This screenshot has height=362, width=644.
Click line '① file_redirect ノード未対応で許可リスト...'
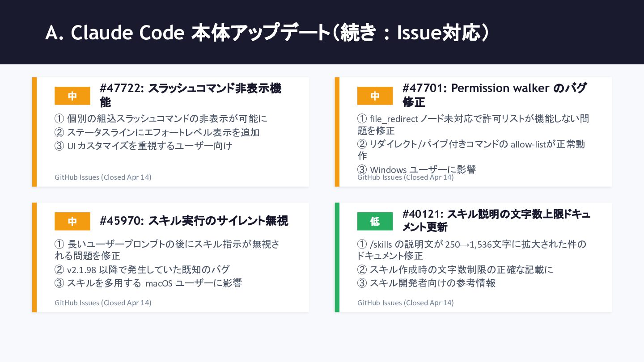[x=473, y=125]
